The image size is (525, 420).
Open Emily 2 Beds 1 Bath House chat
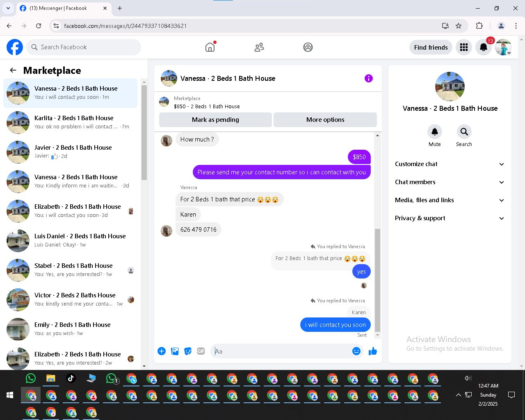point(70,329)
